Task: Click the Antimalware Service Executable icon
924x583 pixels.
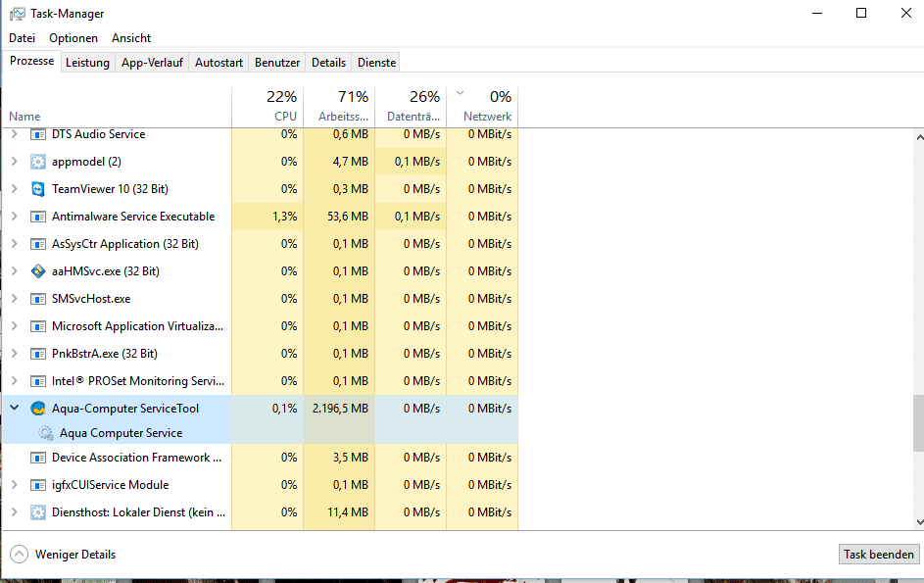Action: tap(38, 217)
